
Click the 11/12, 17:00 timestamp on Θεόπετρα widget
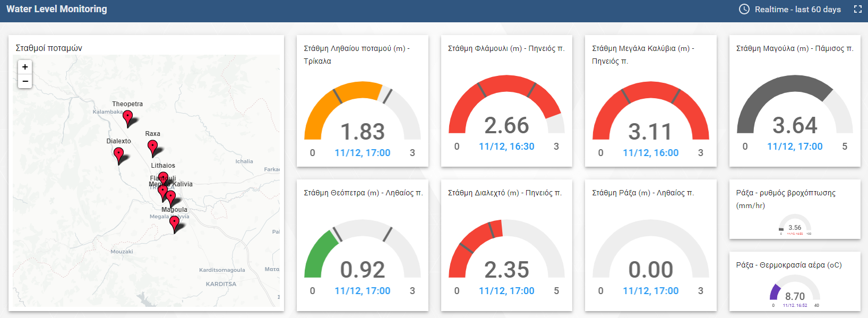point(363,291)
